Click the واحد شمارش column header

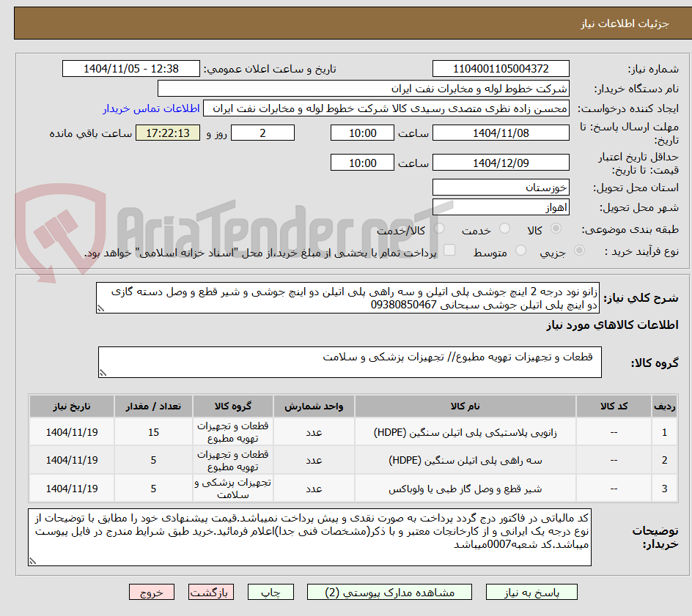(314, 406)
